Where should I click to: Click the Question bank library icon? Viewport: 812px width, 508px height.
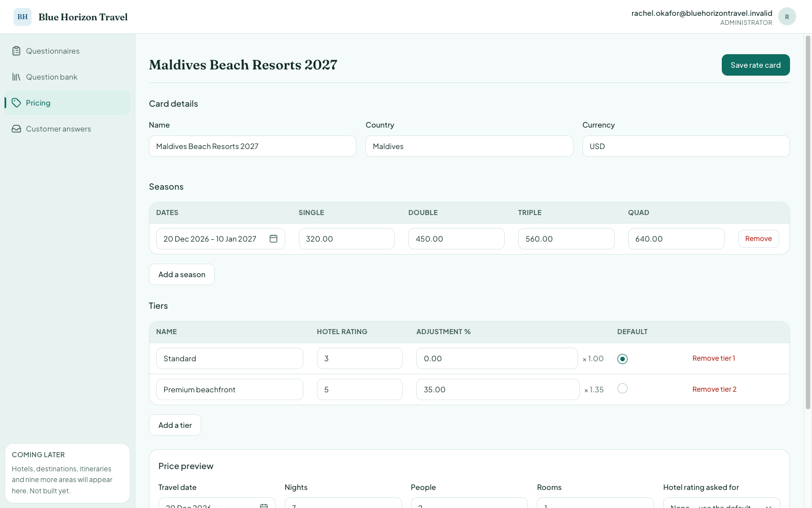pyautogui.click(x=16, y=77)
